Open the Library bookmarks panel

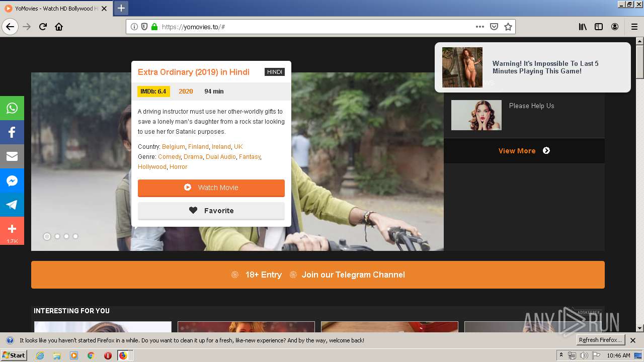coord(583,27)
